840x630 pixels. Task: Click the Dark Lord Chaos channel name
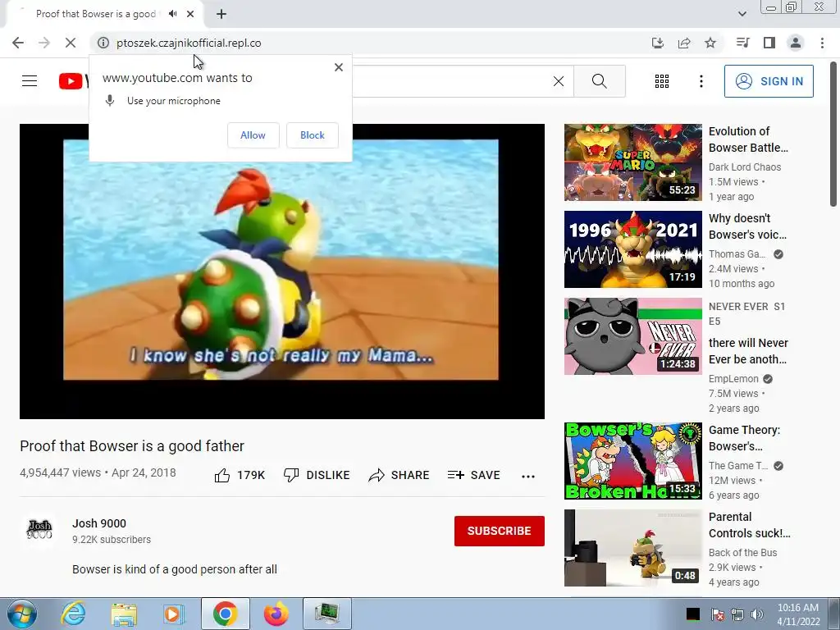pyautogui.click(x=745, y=167)
